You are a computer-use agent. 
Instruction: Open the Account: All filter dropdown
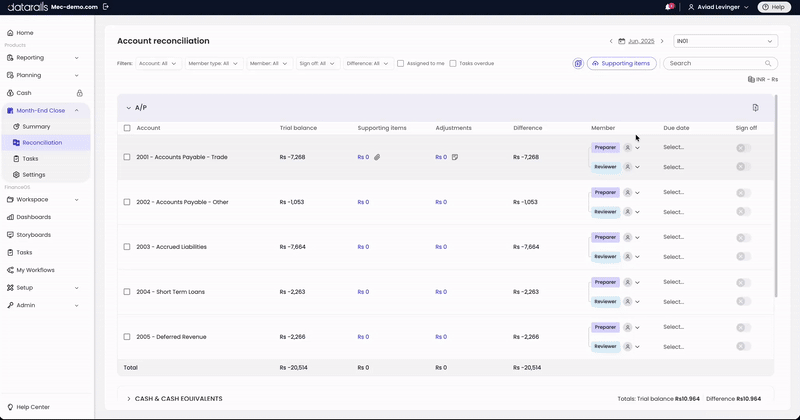(158, 63)
